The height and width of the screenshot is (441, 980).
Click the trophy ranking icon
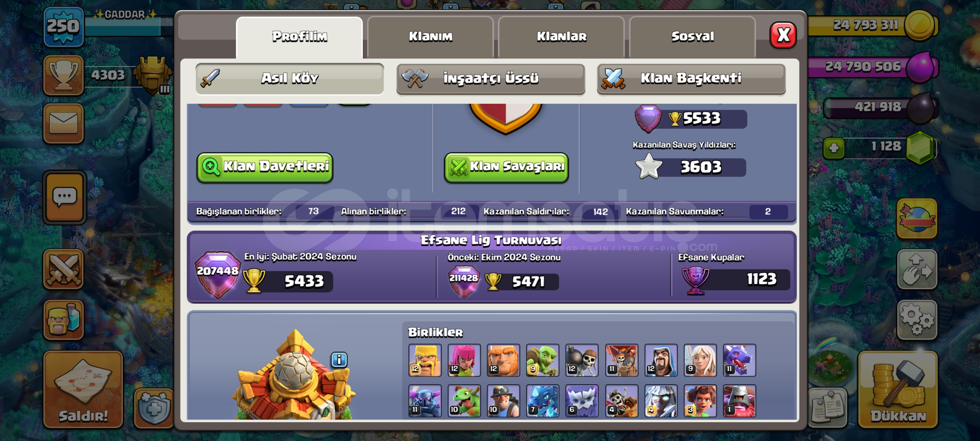pyautogui.click(x=64, y=75)
